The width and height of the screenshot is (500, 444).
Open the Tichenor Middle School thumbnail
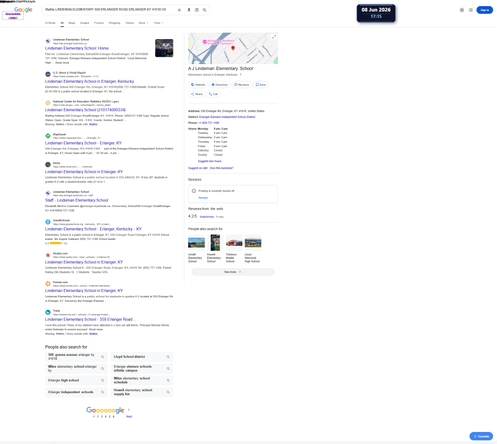coord(234,242)
